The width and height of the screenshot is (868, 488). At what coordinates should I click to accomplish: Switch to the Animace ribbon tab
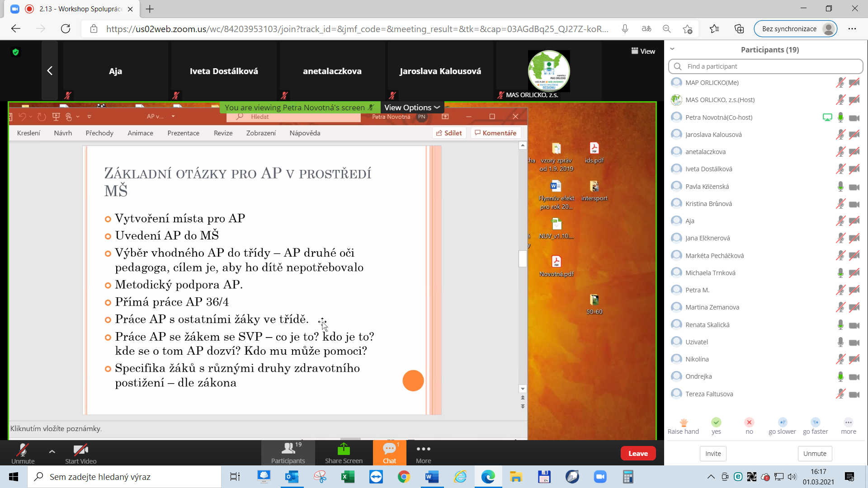140,133
